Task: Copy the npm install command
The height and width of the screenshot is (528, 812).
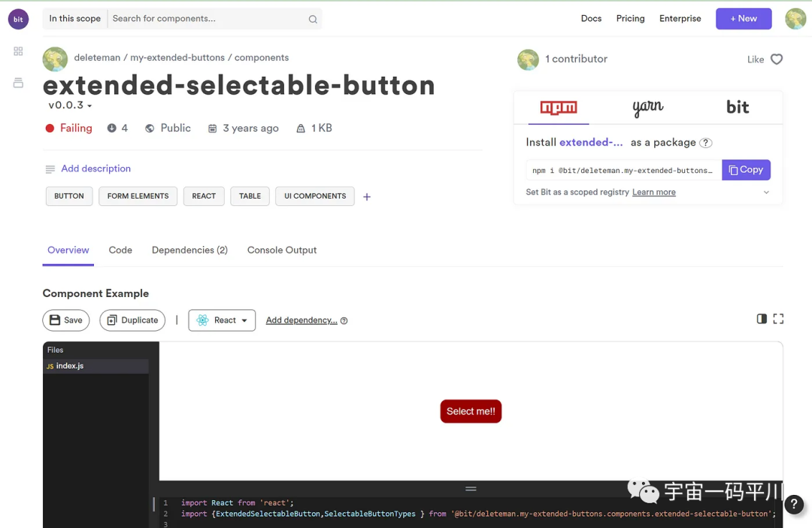Action: pos(746,170)
